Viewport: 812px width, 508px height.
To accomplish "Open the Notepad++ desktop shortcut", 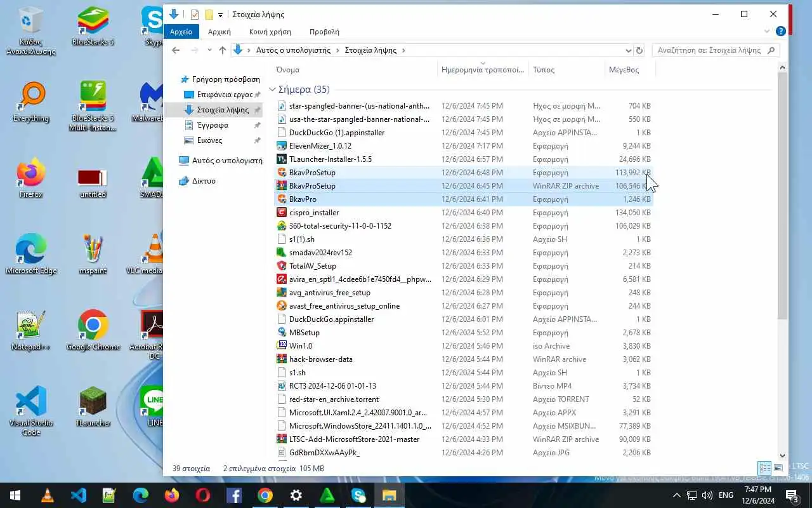I will pos(30,331).
